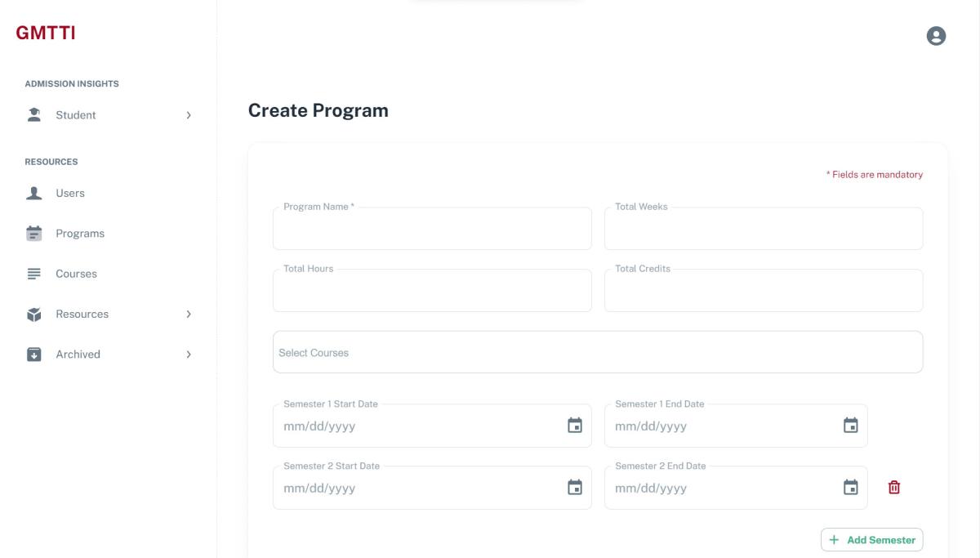Viewport: 980px width, 558px height.
Task: Click into the Total Credits field
Action: 763,292
